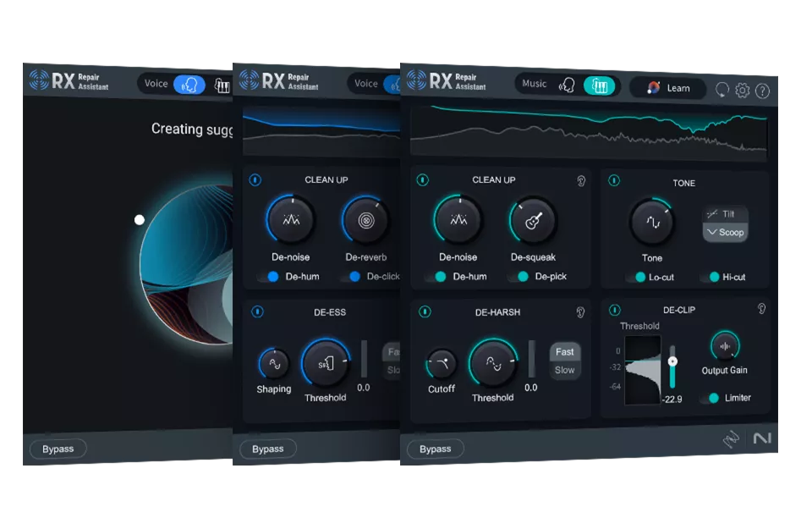
Task: Toggle Clean Up power in right window
Action: (x=423, y=179)
